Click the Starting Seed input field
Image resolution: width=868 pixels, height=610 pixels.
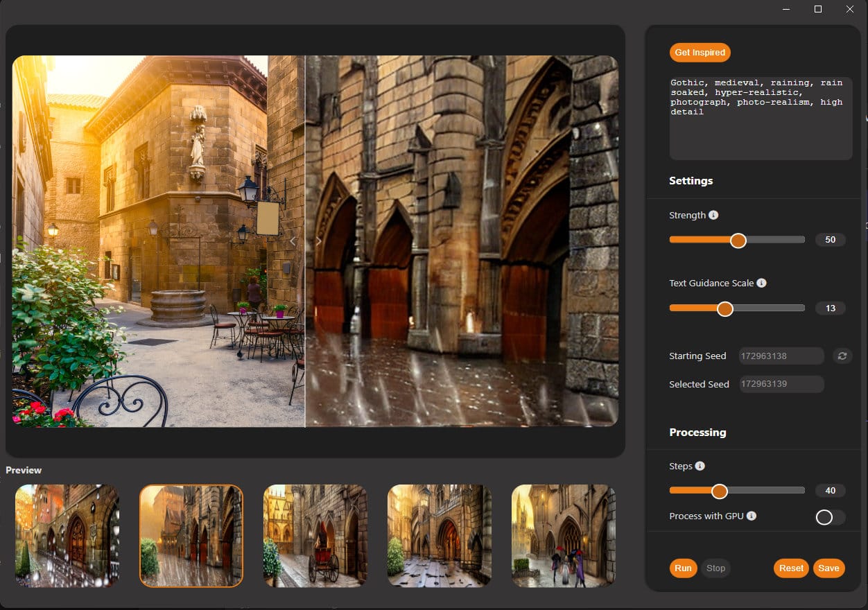pos(781,356)
